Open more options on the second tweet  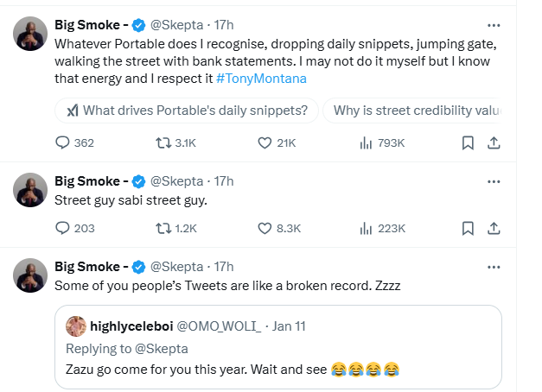click(494, 181)
